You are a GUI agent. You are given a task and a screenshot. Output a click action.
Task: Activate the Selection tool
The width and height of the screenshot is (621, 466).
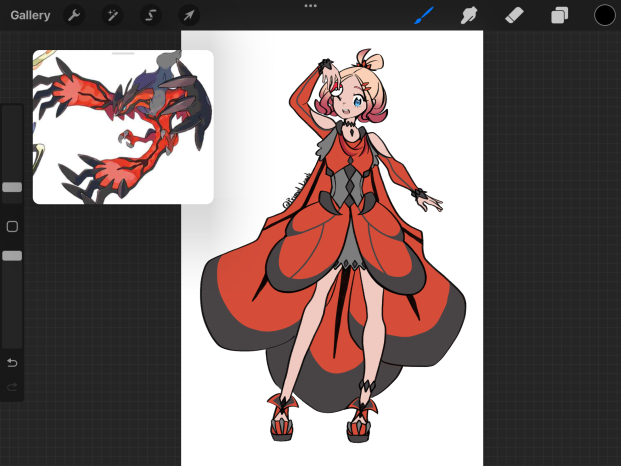[x=150, y=15]
